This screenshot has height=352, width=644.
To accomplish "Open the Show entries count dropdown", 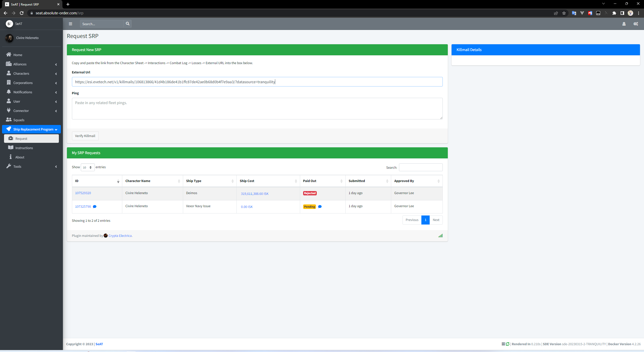I will (x=88, y=167).
